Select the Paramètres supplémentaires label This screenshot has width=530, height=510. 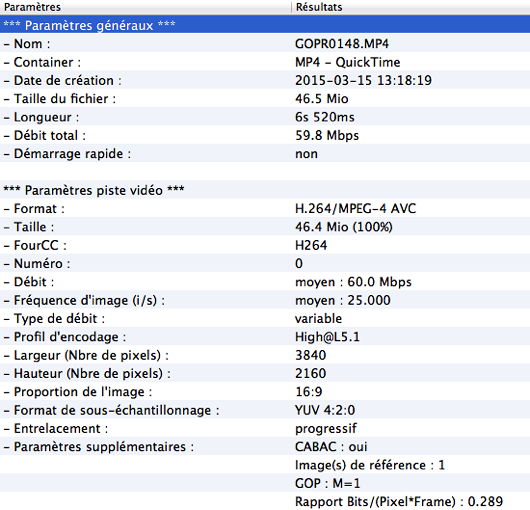[x=99, y=447]
